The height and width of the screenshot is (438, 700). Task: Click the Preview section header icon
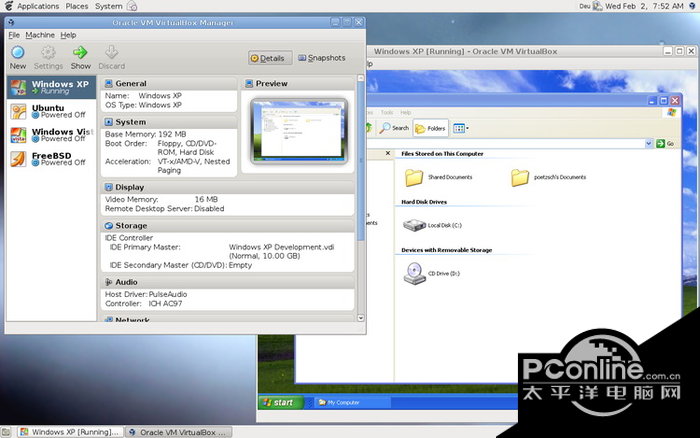(249, 83)
